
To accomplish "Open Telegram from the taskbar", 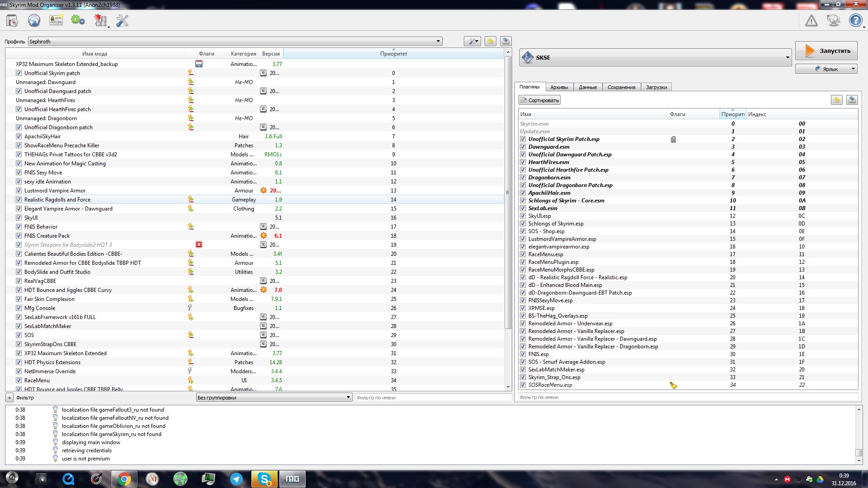I will point(236,479).
